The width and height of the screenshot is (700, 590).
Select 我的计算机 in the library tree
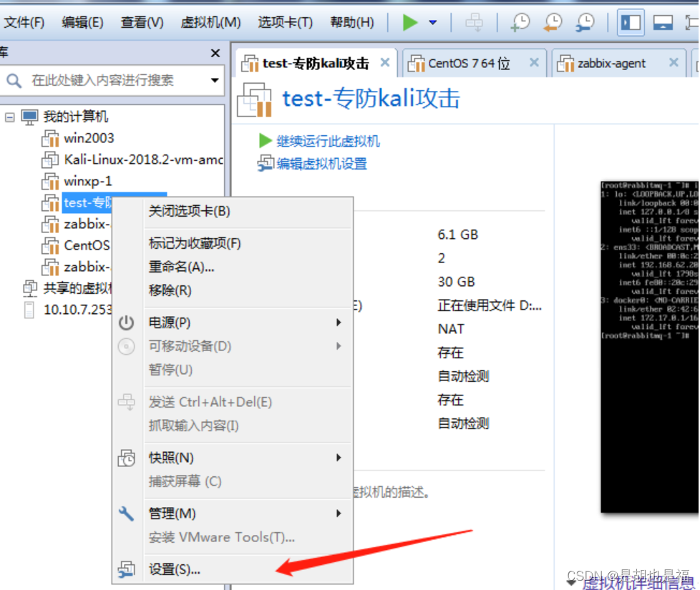(x=75, y=117)
